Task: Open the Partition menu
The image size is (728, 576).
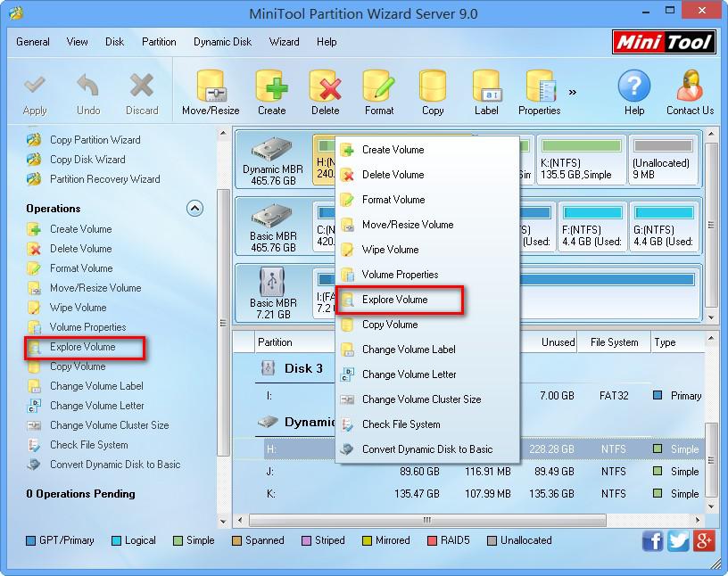Action: (159, 42)
